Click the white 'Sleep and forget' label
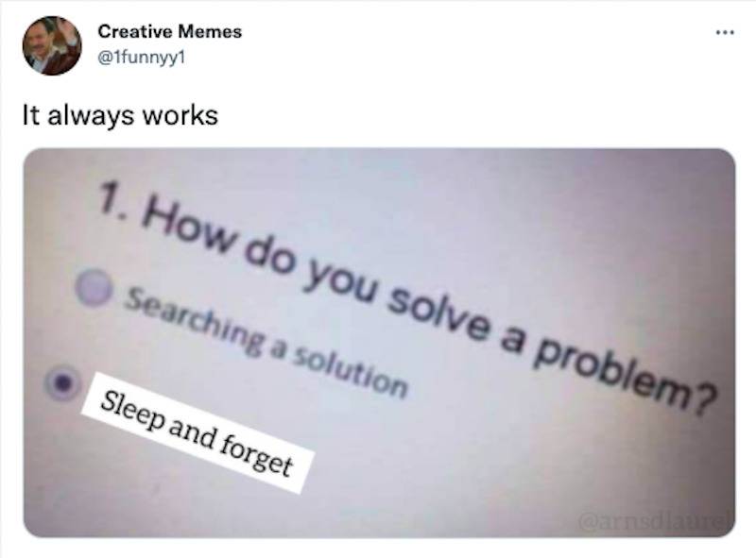The height and width of the screenshot is (558, 756). 198,432
